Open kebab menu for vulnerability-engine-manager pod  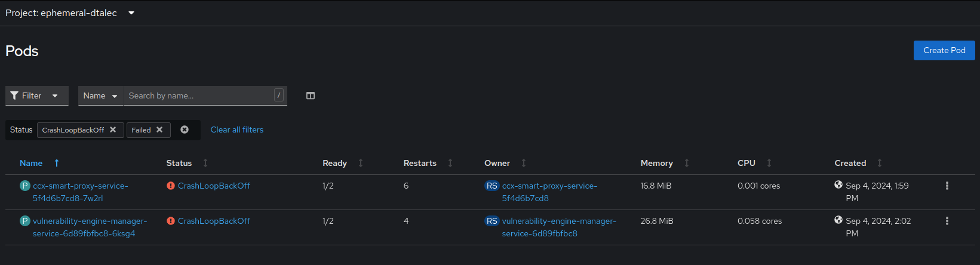(947, 221)
